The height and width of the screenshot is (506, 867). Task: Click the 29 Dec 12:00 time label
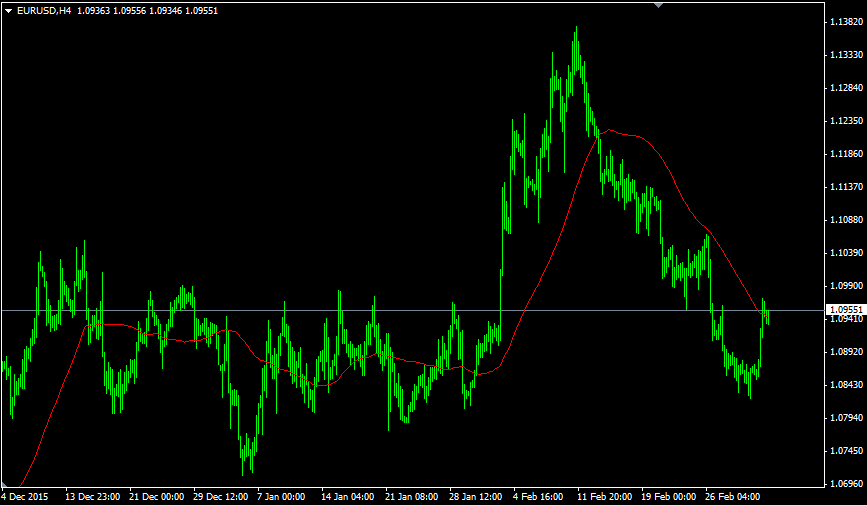click(221, 497)
